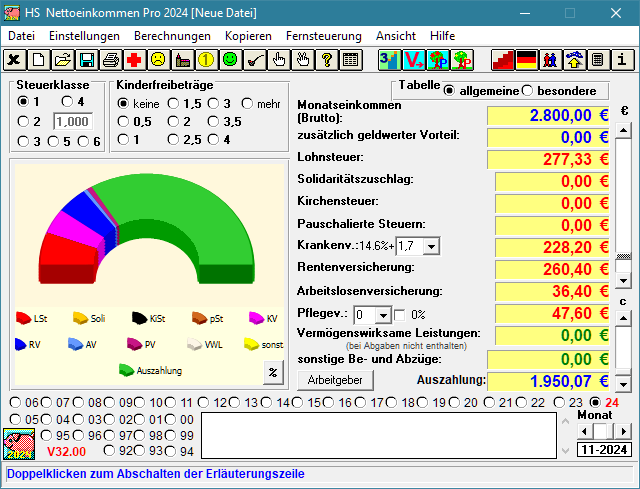The height and width of the screenshot is (489, 640).
Task: Open the Krankenversicherung 1,7 rate dropdown
Action: pos(430,246)
